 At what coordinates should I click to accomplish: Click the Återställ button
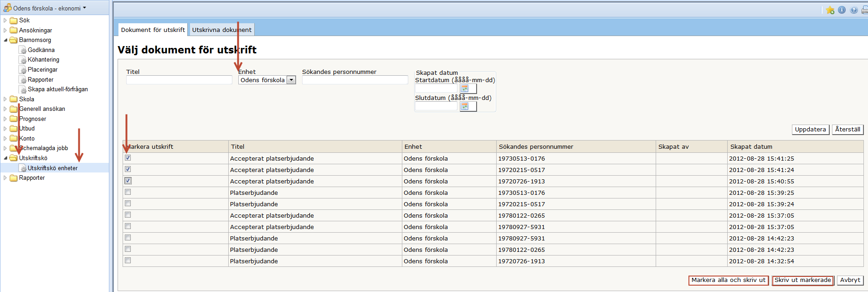tap(847, 130)
